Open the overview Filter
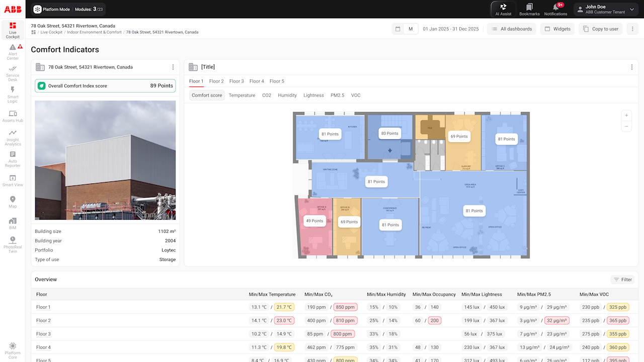Image resolution: width=644 pixels, height=362 pixels. pos(622,280)
